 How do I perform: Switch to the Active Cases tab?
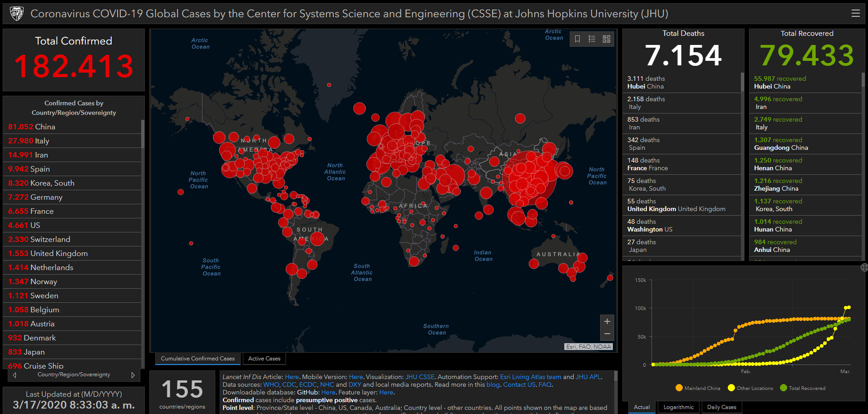tap(264, 359)
